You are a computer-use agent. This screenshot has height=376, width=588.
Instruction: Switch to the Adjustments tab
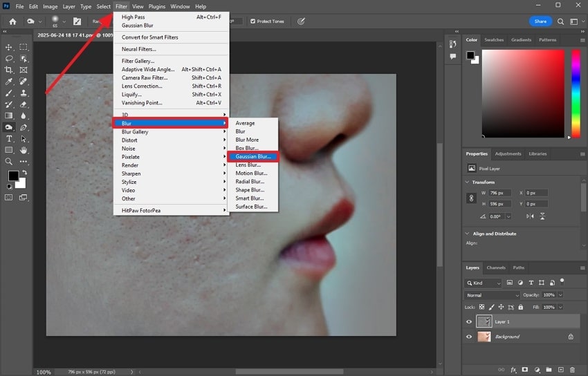pyautogui.click(x=508, y=154)
